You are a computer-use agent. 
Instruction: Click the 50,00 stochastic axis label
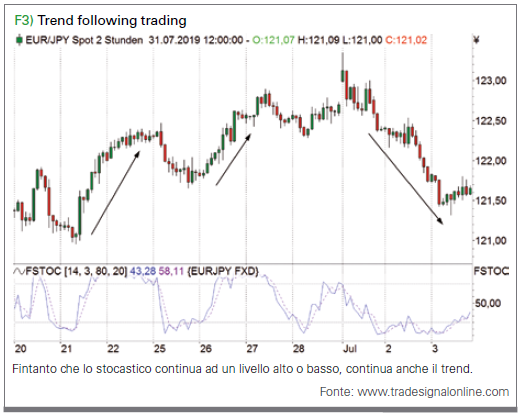(488, 303)
